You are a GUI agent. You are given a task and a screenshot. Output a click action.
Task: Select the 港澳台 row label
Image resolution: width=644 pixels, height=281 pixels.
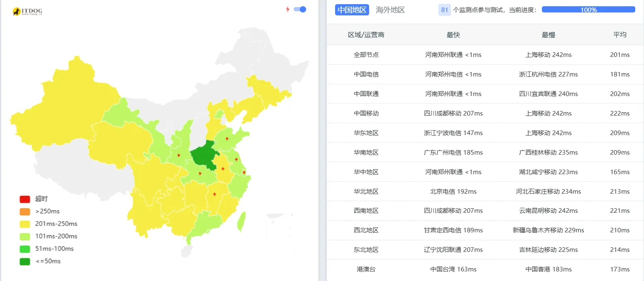coord(366,269)
